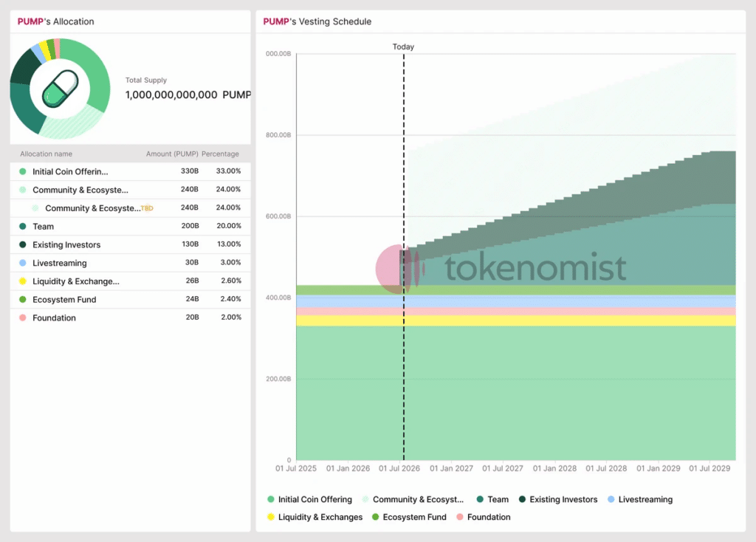Select the Ecosystem Fund allocation row
This screenshot has width=756, height=542.
pyautogui.click(x=130, y=300)
